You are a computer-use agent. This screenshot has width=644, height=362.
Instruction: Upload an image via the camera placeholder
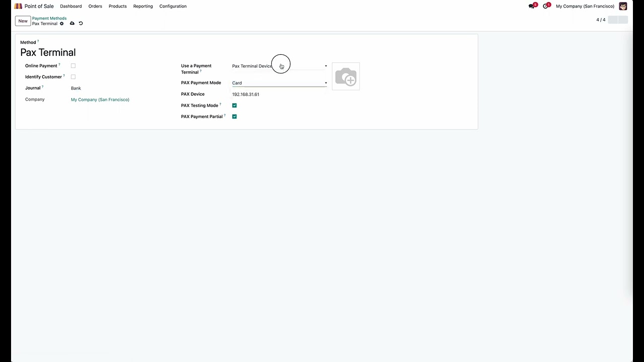346,77
